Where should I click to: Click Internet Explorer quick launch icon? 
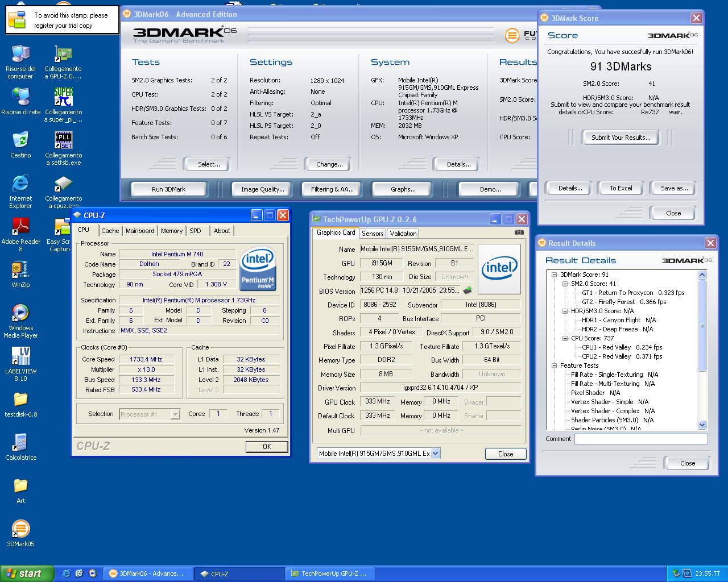[66, 573]
